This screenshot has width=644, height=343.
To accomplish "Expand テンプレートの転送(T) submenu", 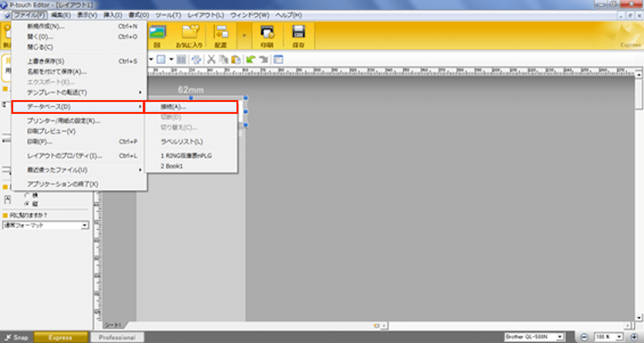I will click(x=79, y=93).
